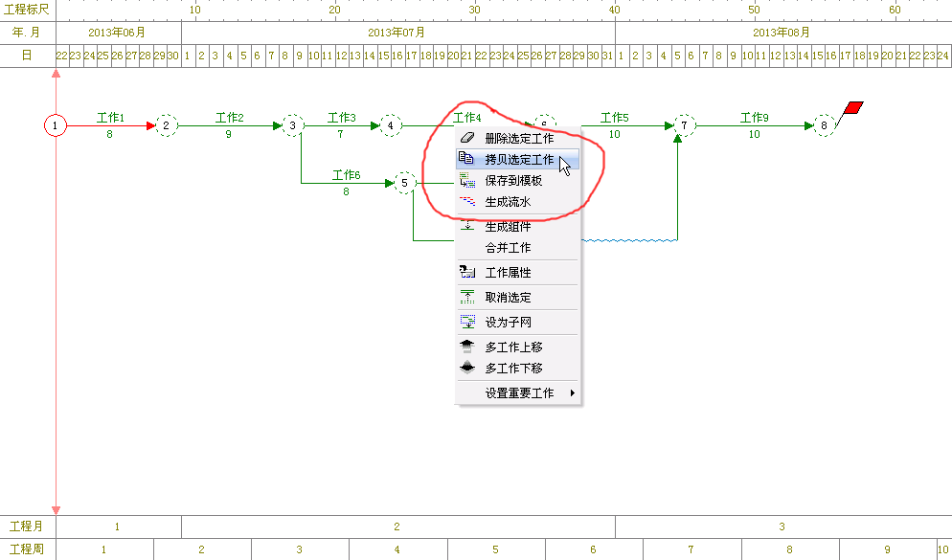Choose 多工作下移 menu entry
The height and width of the screenshot is (560, 952).
pyautogui.click(x=517, y=369)
